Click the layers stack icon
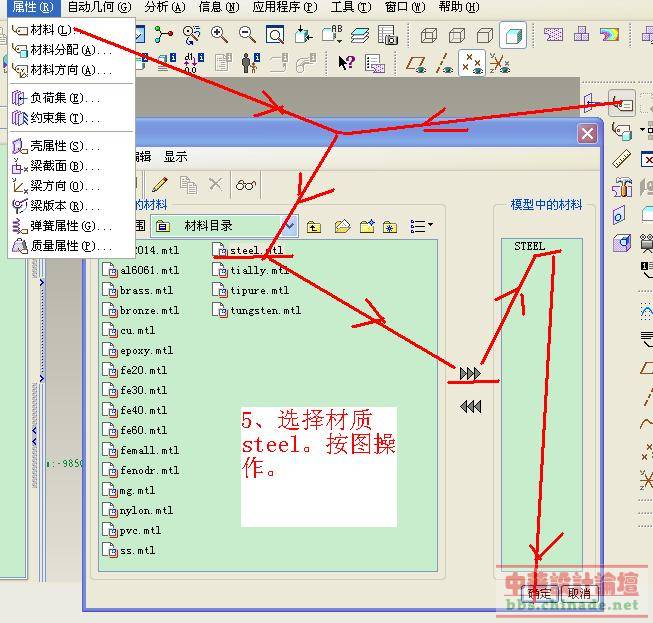The image size is (653, 623). pos(360,35)
